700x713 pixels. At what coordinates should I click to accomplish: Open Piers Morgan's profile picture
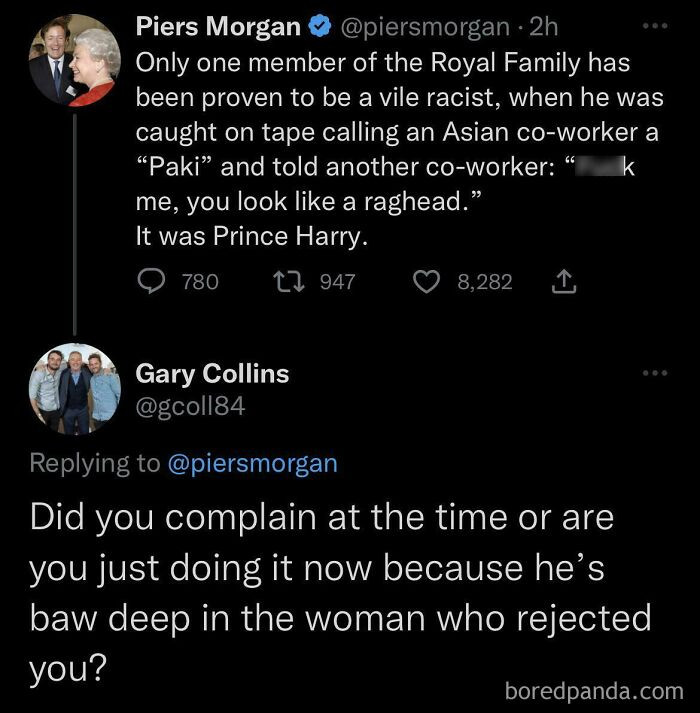pos(74,60)
